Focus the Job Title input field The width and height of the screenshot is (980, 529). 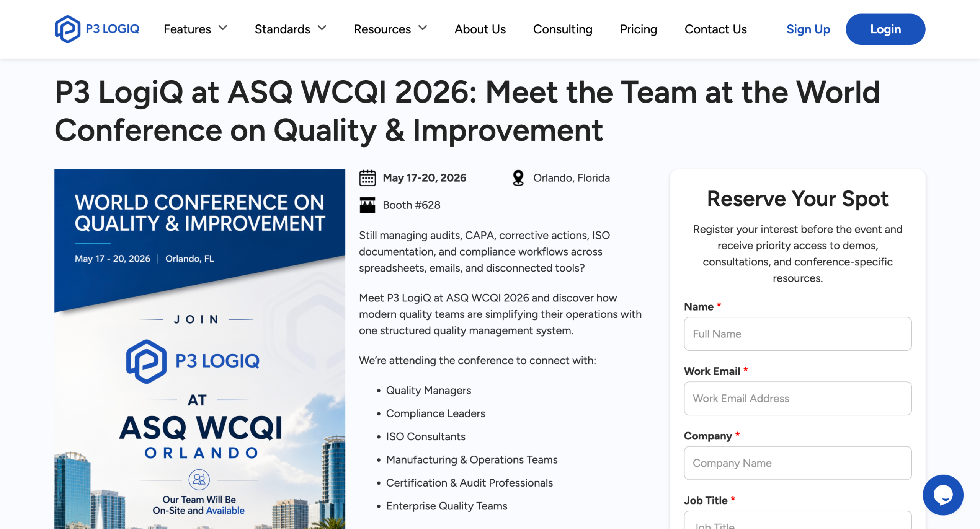(797, 520)
